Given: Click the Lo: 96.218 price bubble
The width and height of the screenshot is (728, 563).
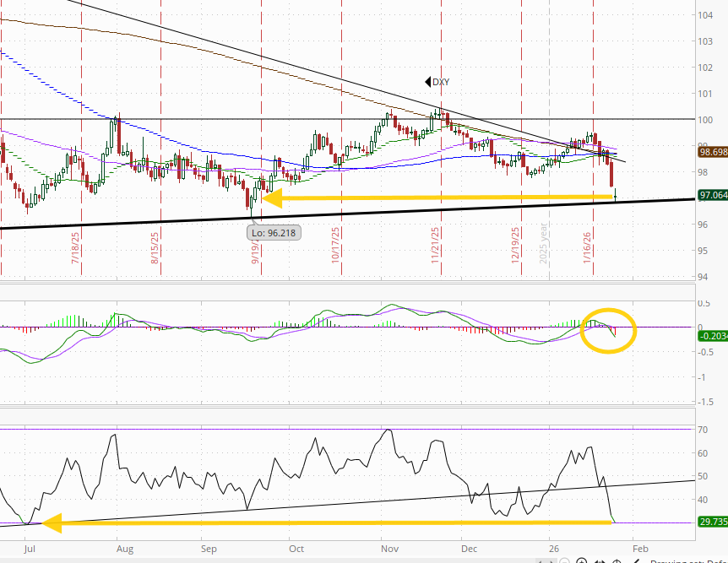Looking at the screenshot, I should (x=274, y=232).
